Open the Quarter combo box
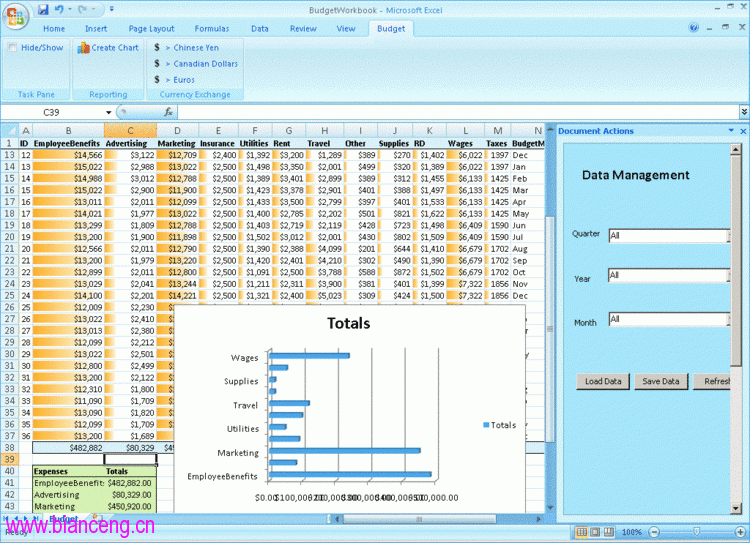 click(x=670, y=235)
